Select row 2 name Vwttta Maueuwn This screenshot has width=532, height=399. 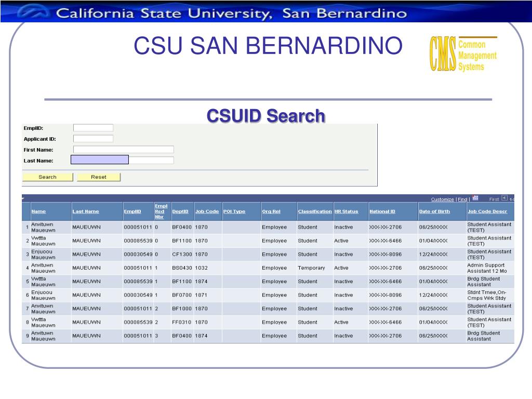43,241
